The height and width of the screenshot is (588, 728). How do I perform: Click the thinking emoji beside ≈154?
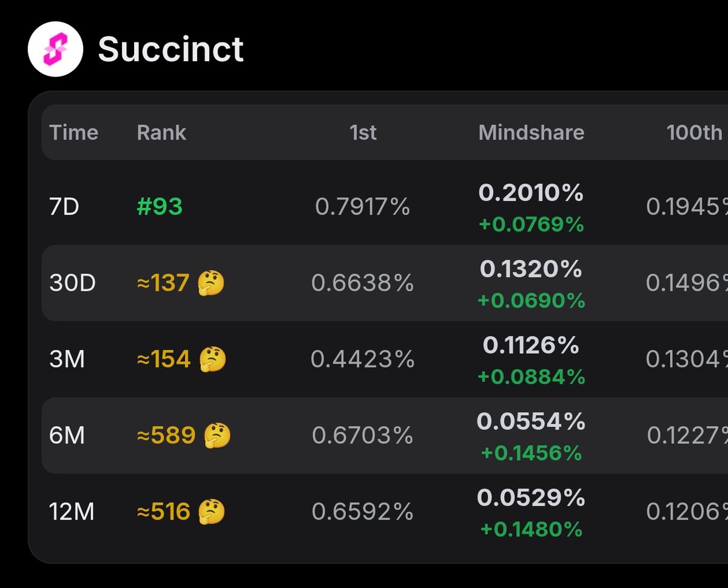pos(213,359)
